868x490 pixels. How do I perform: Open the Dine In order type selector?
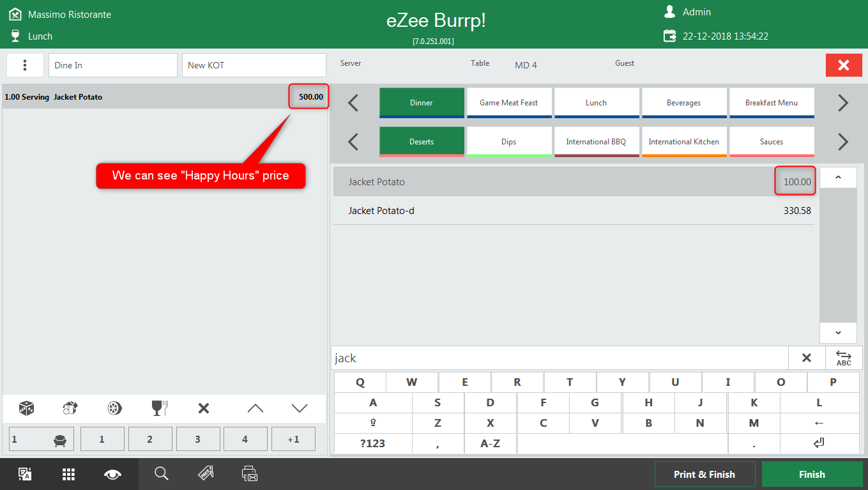[113, 65]
